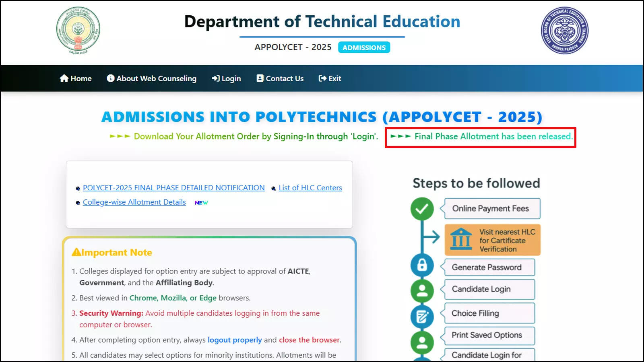Open the Home menu item
This screenshot has height=362, width=644.
(76, 78)
